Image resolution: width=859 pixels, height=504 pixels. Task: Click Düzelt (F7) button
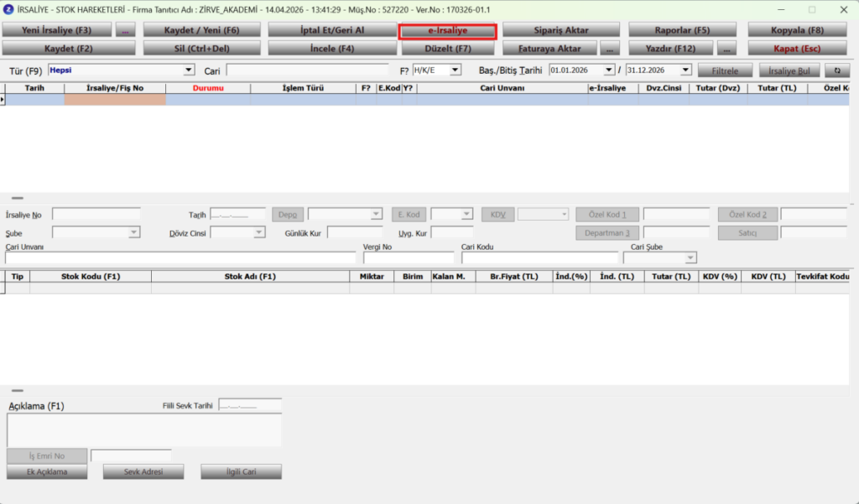point(448,48)
